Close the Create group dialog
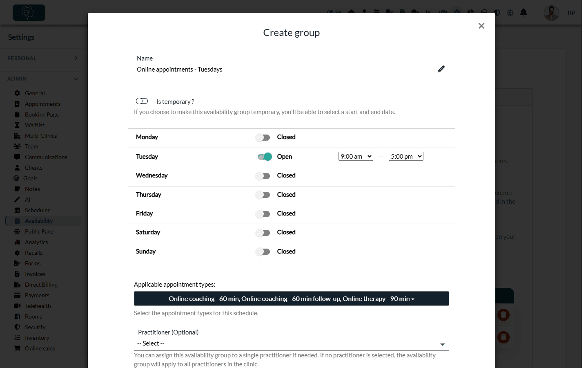 (481, 26)
